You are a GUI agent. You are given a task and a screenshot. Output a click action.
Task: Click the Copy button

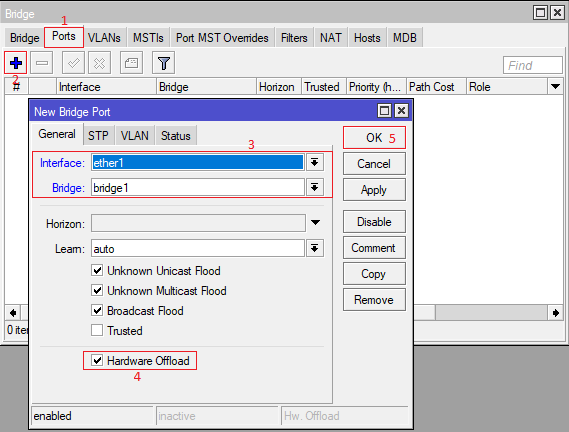(374, 274)
